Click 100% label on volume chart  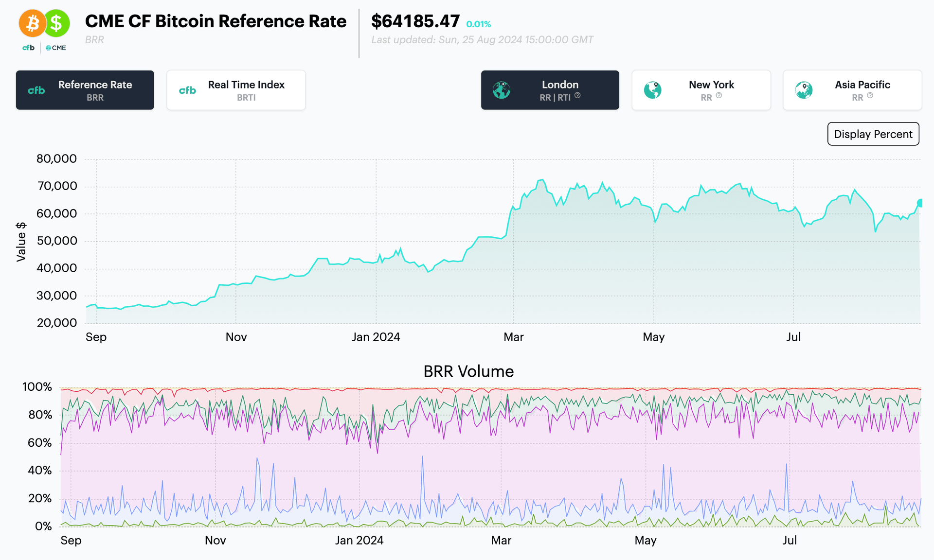click(37, 387)
